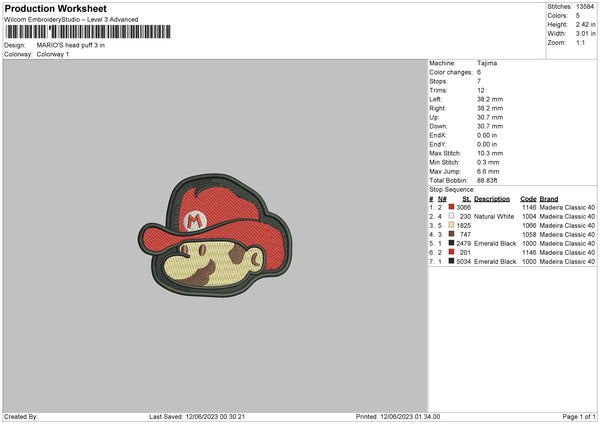Screen dimensions: 600x424
Task: Click the Trims value '12'
Action: click(481, 90)
